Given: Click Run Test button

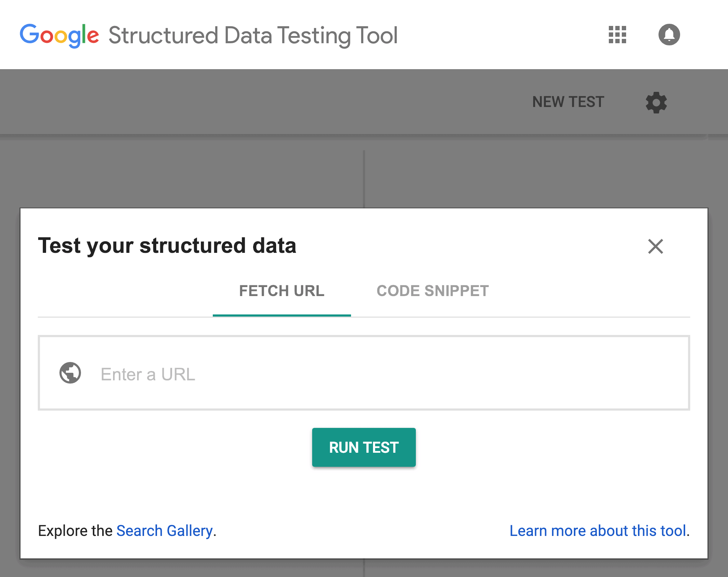Looking at the screenshot, I should pyautogui.click(x=363, y=447).
